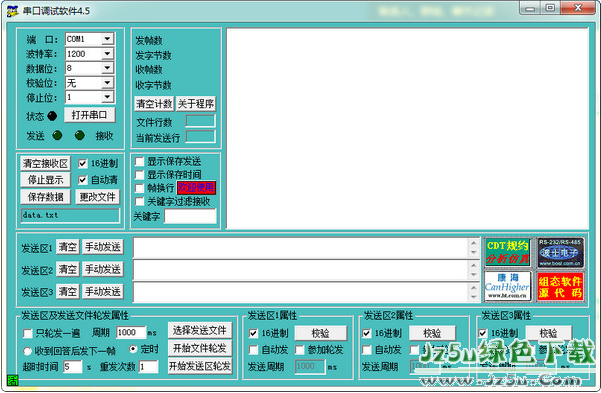Click 校验 button in 发送区1属性
Screen dimensions: 601x393
tap(320, 333)
